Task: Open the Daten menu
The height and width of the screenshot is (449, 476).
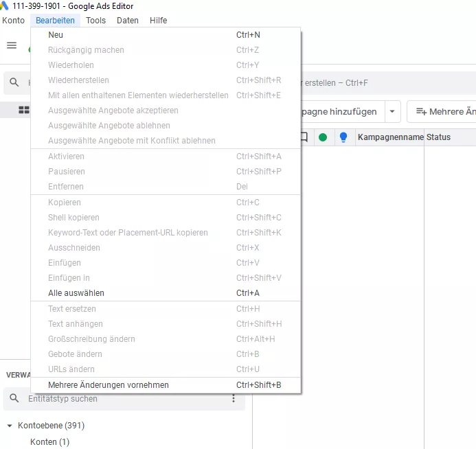Action: [x=128, y=21]
